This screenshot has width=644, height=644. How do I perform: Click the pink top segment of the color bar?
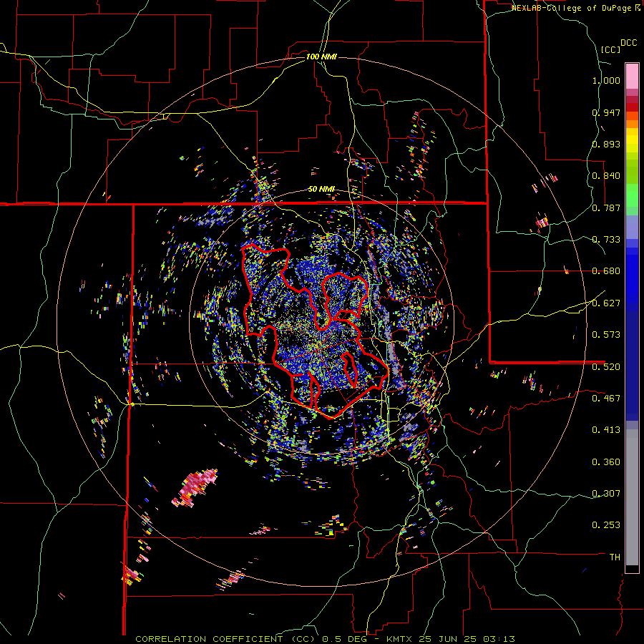pyautogui.click(x=632, y=76)
